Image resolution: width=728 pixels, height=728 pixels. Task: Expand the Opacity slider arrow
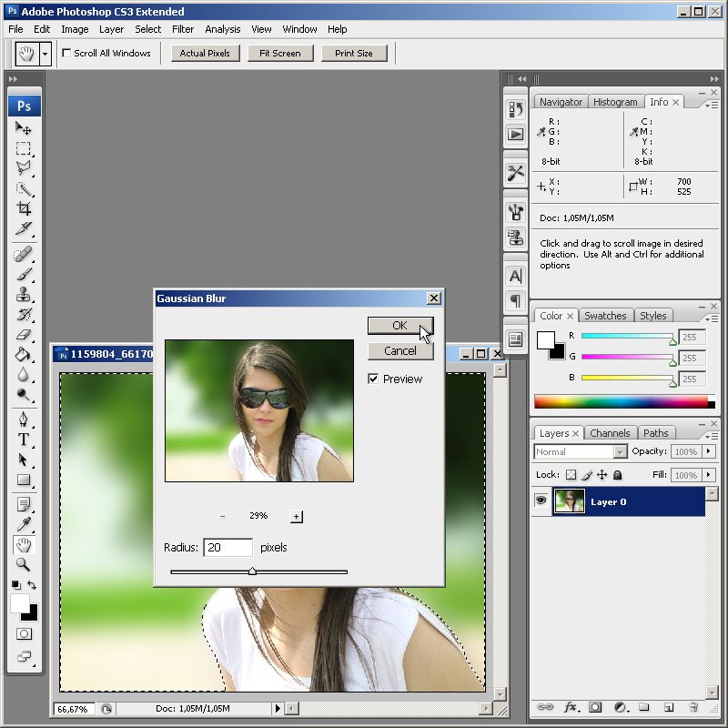tap(706, 451)
